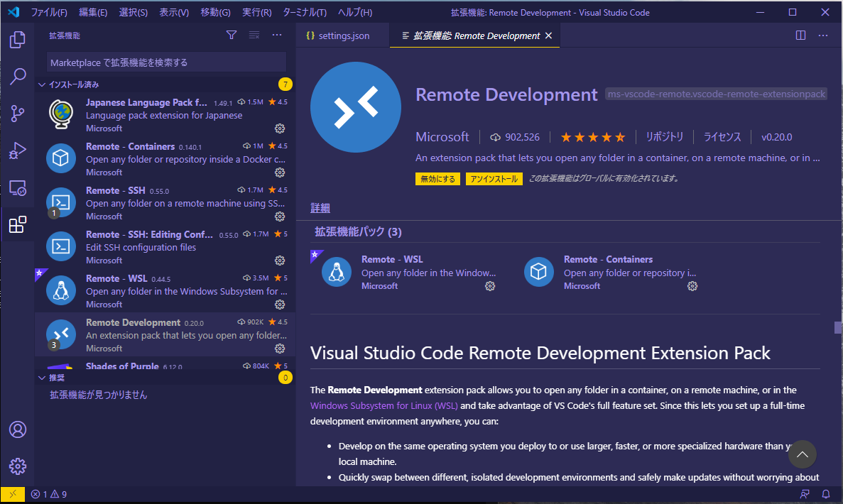This screenshot has height=504, width=843.
Task: Click the large Remote Development logo
Action: 355,107
